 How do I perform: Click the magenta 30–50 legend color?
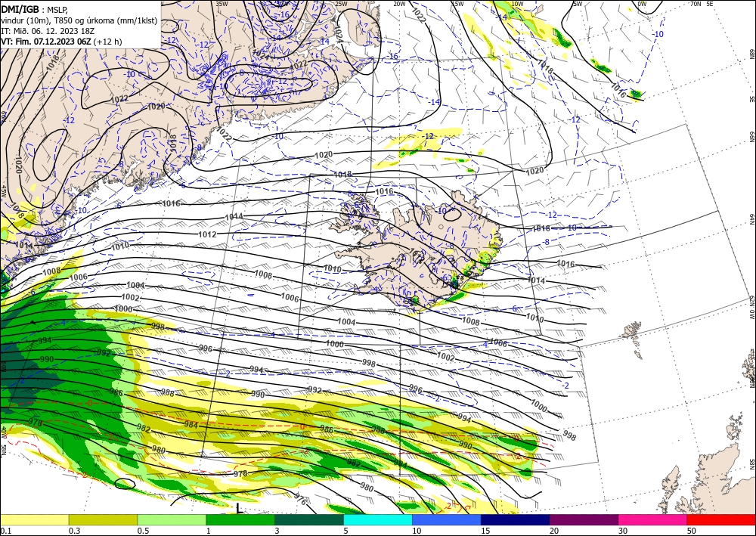pyautogui.click(x=653, y=519)
